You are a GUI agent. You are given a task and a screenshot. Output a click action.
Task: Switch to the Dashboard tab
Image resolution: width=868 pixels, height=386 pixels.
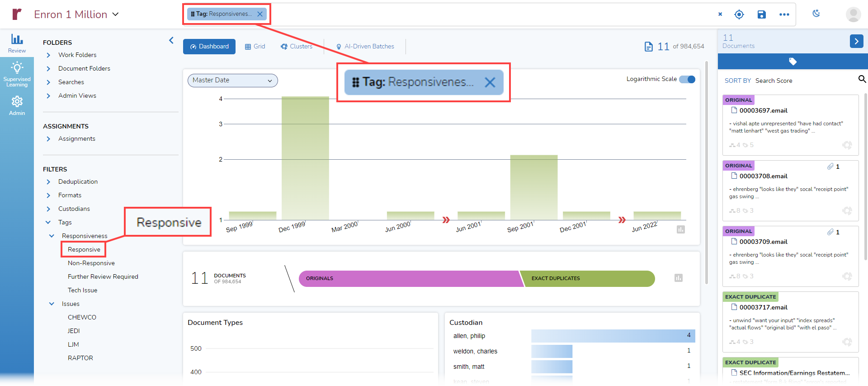[209, 47]
